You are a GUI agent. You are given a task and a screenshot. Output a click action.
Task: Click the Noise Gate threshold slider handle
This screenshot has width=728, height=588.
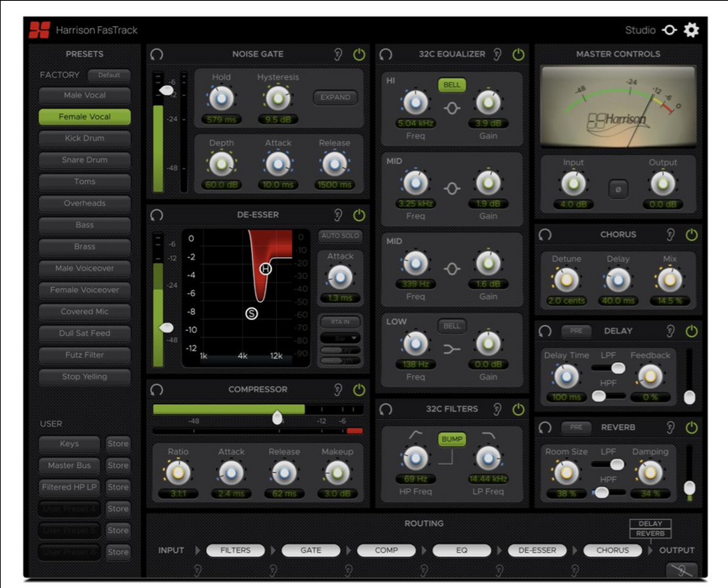coord(166,90)
